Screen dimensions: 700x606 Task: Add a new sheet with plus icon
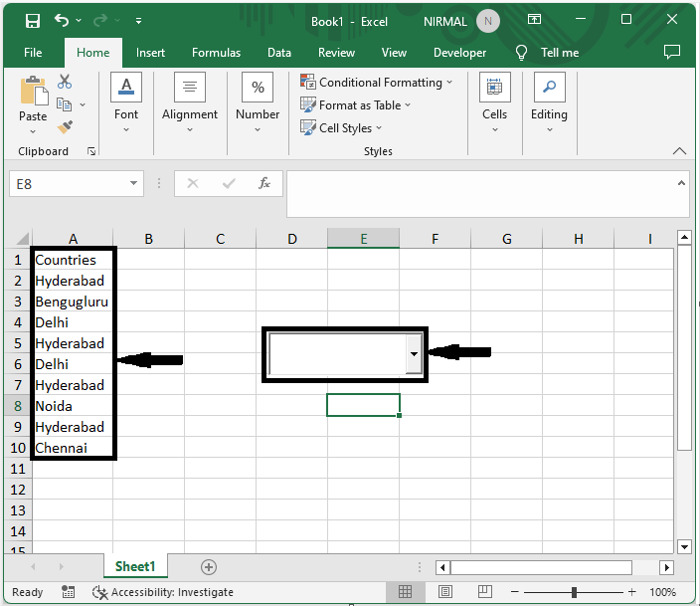[x=209, y=567]
